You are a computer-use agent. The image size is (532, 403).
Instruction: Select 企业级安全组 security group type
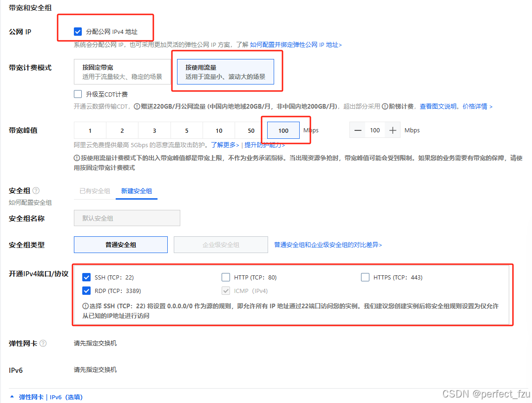click(221, 245)
